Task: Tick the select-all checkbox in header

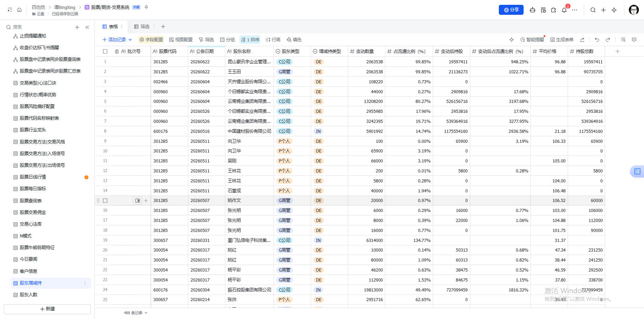Action: (x=105, y=51)
